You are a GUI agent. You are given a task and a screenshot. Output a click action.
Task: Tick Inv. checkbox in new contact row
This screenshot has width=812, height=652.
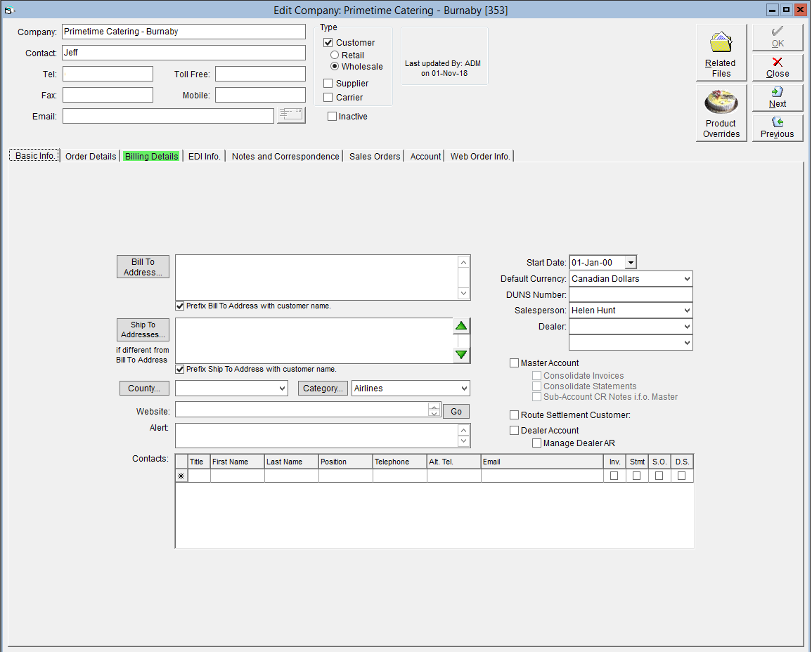(x=614, y=476)
